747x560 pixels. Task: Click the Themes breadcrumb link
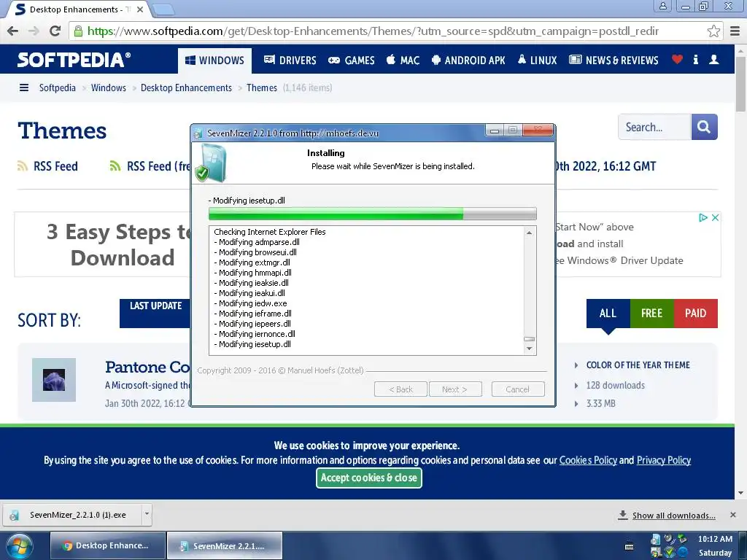click(x=262, y=87)
